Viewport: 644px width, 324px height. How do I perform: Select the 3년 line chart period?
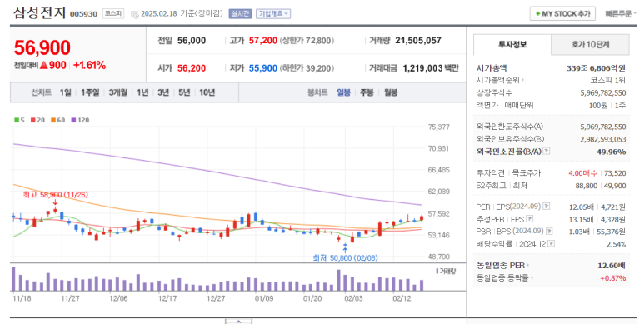click(163, 92)
